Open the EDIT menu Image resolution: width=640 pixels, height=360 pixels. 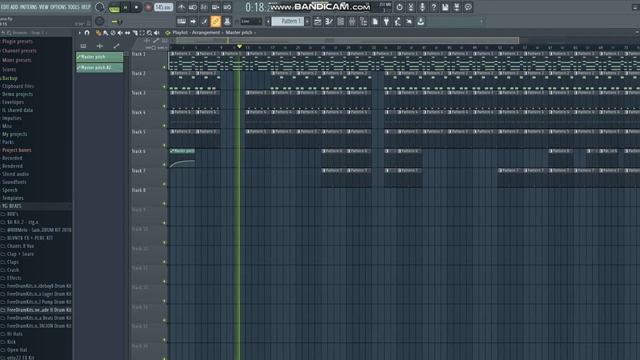coord(5,7)
